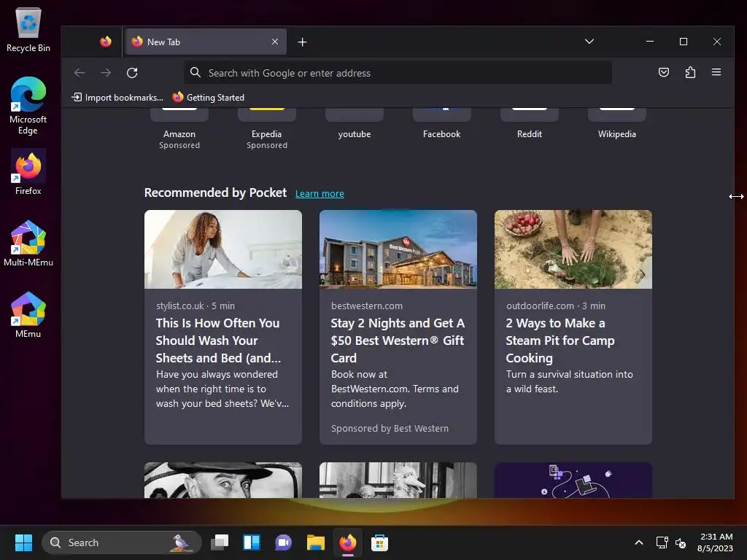747x560 pixels.
Task: Reload the current page
Action: pos(132,72)
